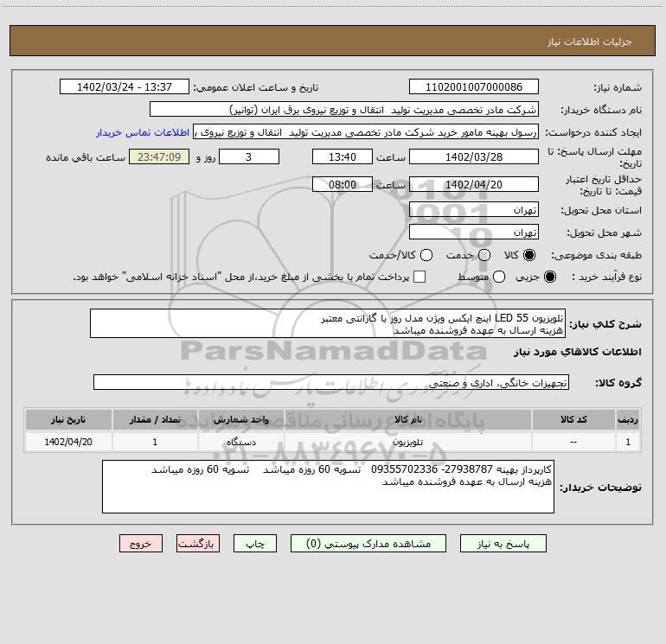Screen dimensions: 666x644
Task: Click the اطلاعات کالاهای مورد نیاز heading
Action: [578, 352]
